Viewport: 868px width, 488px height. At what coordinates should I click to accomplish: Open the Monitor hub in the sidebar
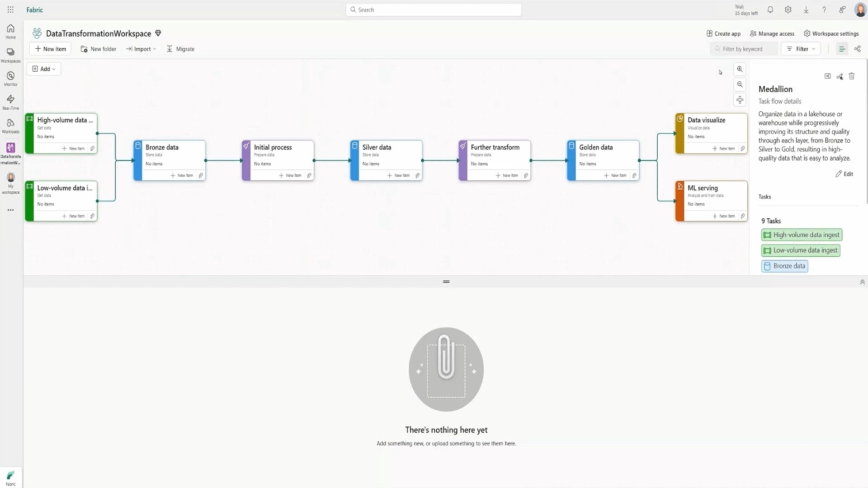pos(10,78)
